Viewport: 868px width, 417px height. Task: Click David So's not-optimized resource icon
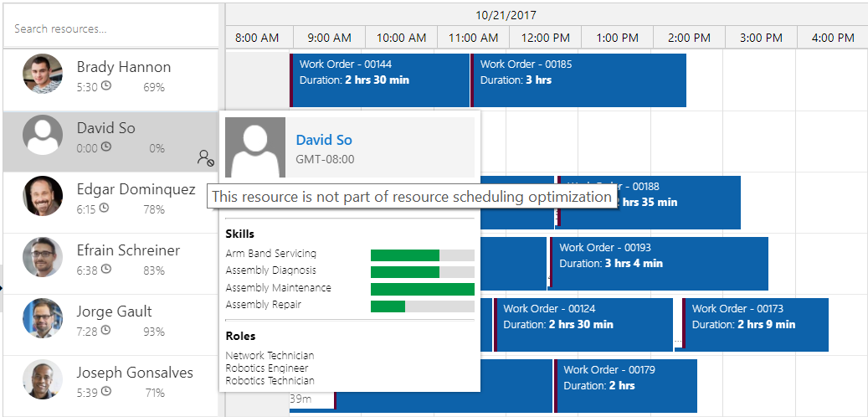tap(205, 157)
